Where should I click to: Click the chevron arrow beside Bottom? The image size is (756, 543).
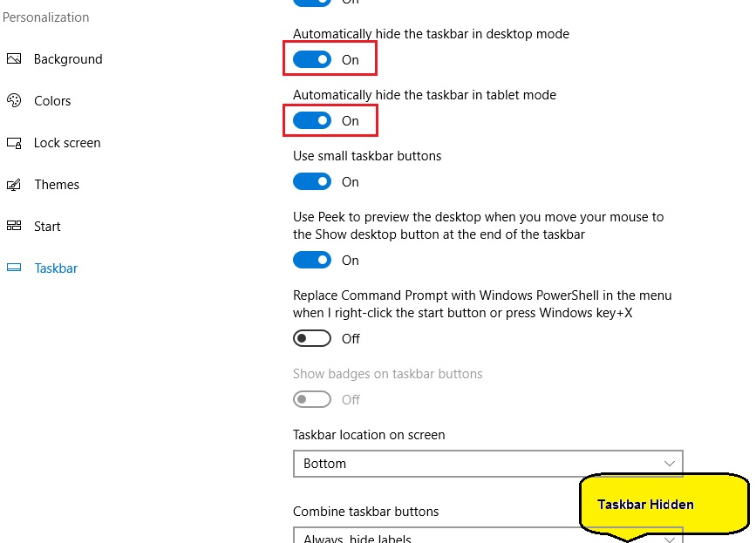click(669, 464)
